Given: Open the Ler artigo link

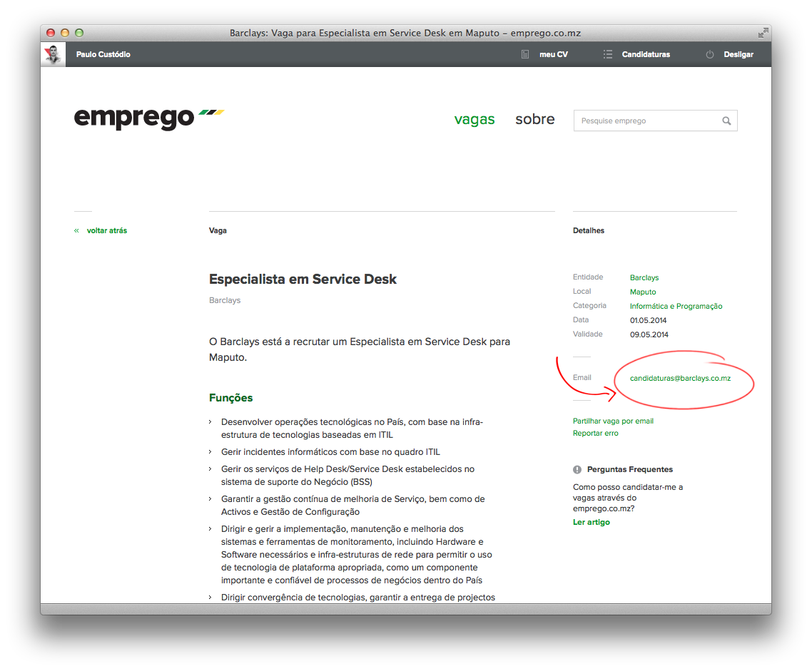Looking at the screenshot, I should [592, 523].
